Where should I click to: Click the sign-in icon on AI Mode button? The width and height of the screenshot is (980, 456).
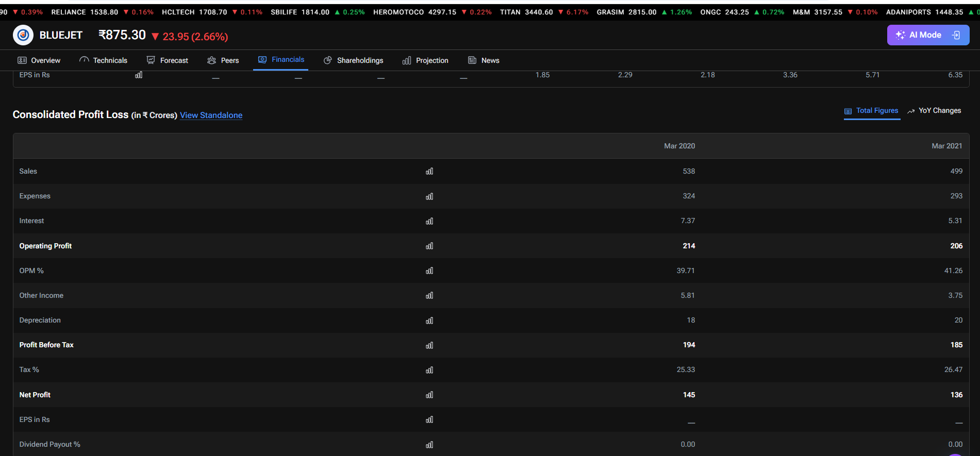(x=956, y=35)
